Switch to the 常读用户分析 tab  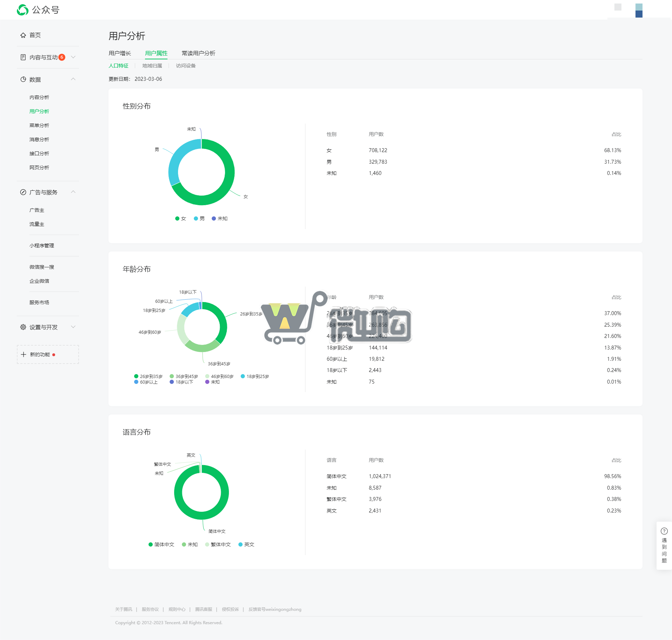(x=198, y=53)
